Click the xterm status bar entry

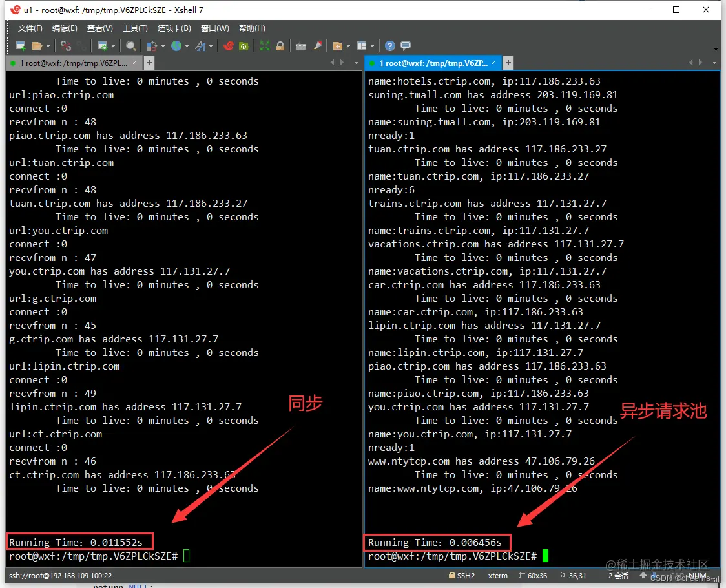(x=498, y=576)
